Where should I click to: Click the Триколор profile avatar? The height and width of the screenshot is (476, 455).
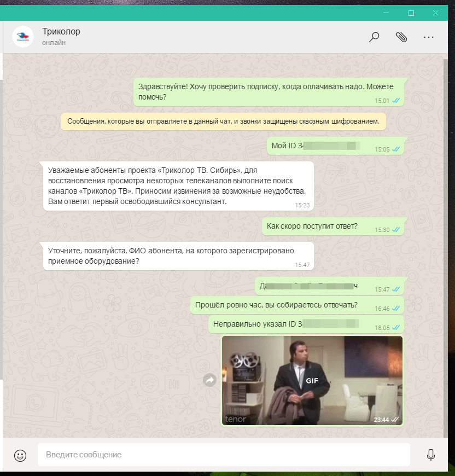23,37
